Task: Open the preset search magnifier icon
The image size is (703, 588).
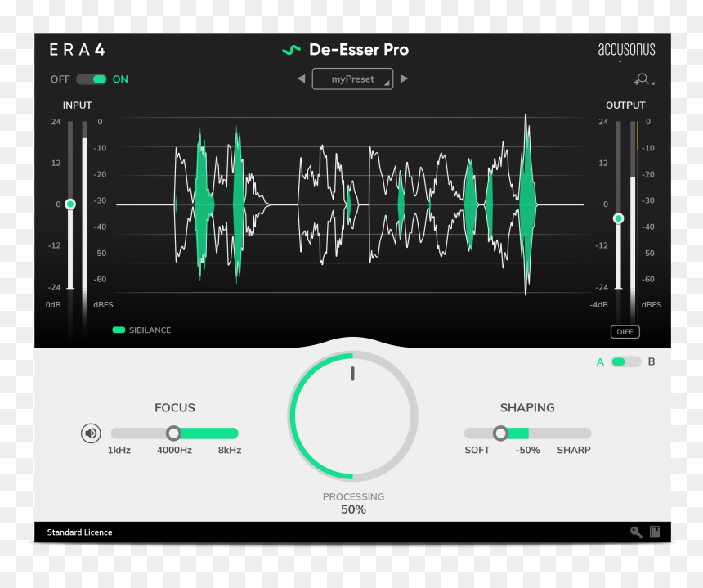Action: click(643, 79)
